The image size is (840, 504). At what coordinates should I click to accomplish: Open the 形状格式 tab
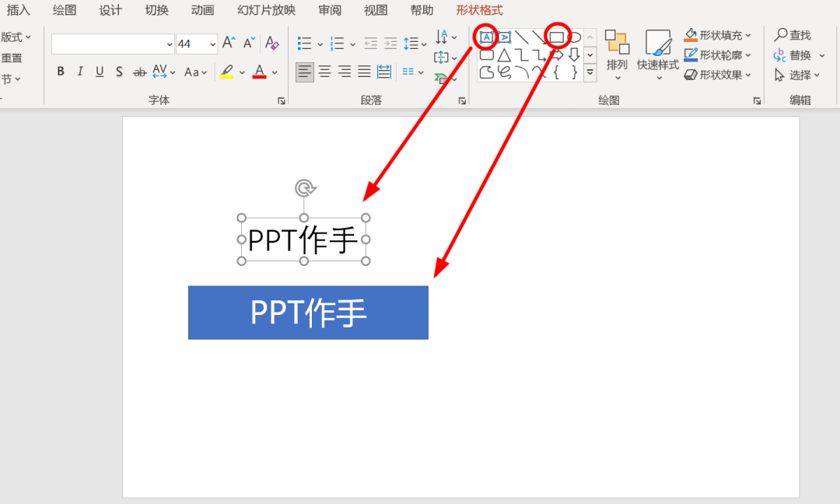(x=479, y=10)
